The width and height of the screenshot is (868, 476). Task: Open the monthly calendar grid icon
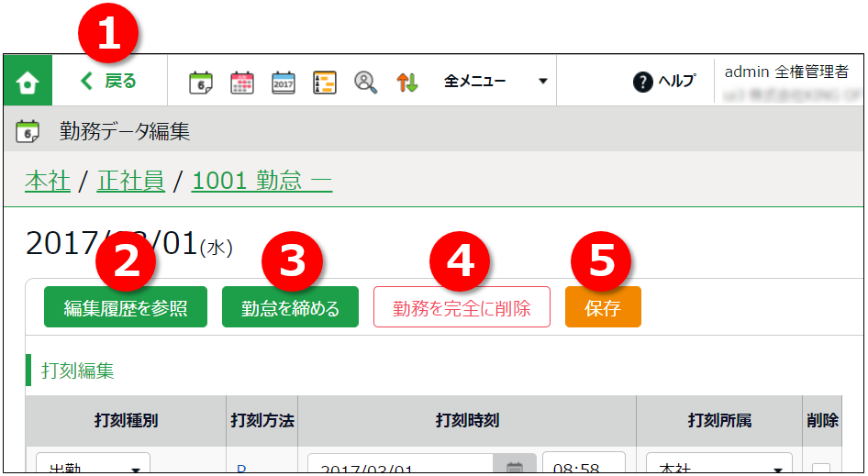tap(242, 82)
